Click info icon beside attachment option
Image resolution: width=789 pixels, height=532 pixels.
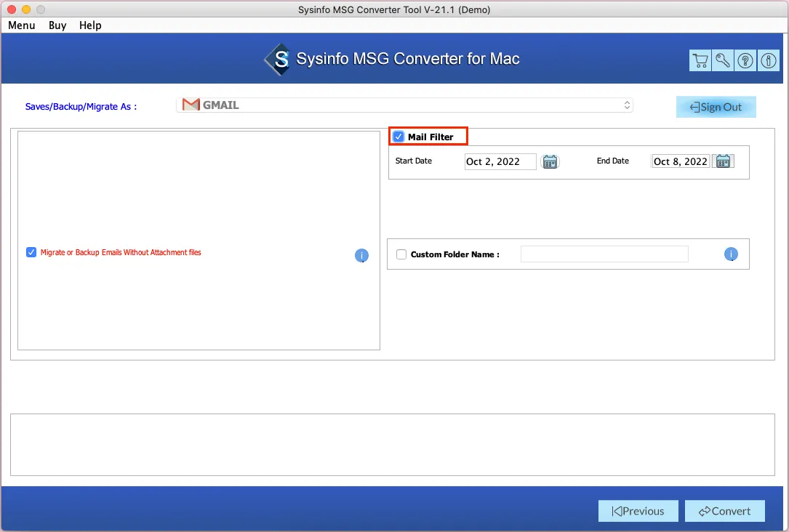tap(361, 255)
